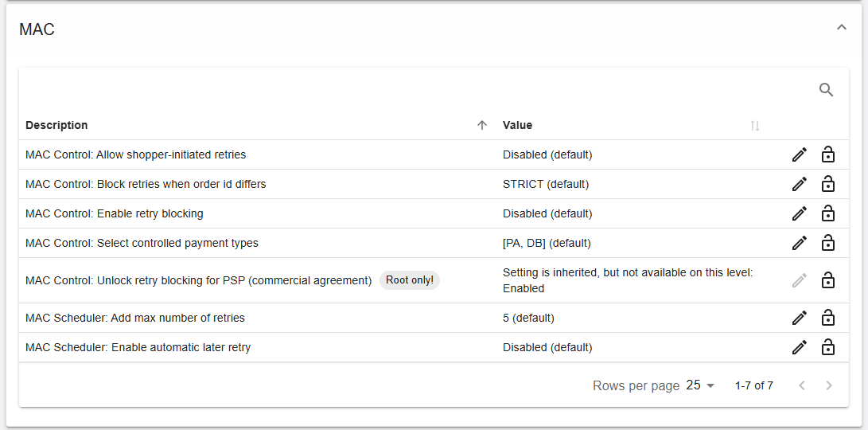Click disabled pencil for 'Unlock retry blocking for PSP'
Viewport: 868px width, 430px height.
800,280
